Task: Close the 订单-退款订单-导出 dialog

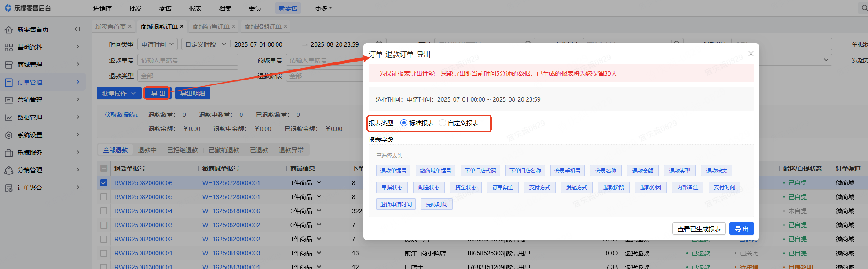Action: 751,54
